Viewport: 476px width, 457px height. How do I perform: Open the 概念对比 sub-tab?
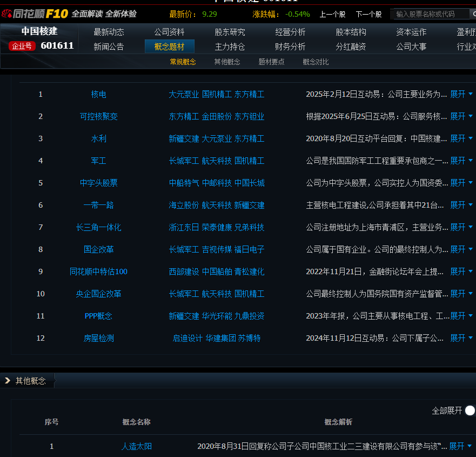[316, 62]
